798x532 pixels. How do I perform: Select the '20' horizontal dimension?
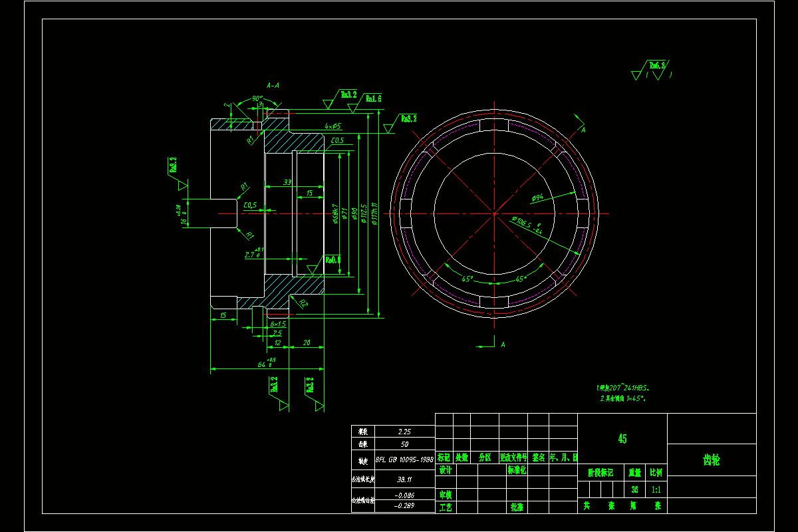tap(307, 342)
